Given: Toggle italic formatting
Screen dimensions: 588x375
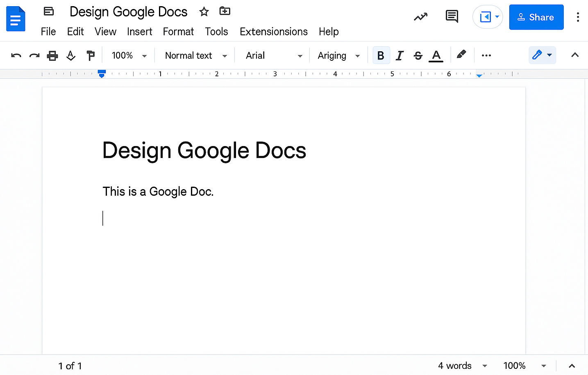Looking at the screenshot, I should tap(400, 55).
